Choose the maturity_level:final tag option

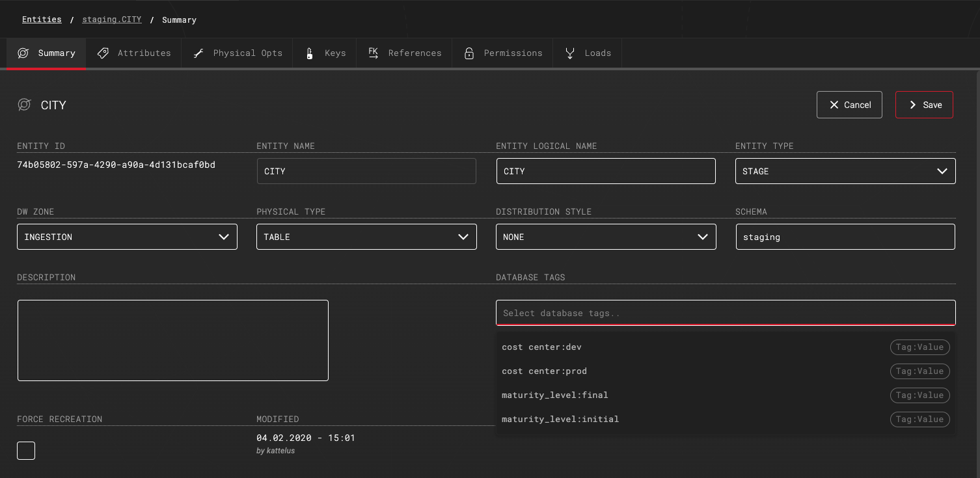tap(555, 395)
